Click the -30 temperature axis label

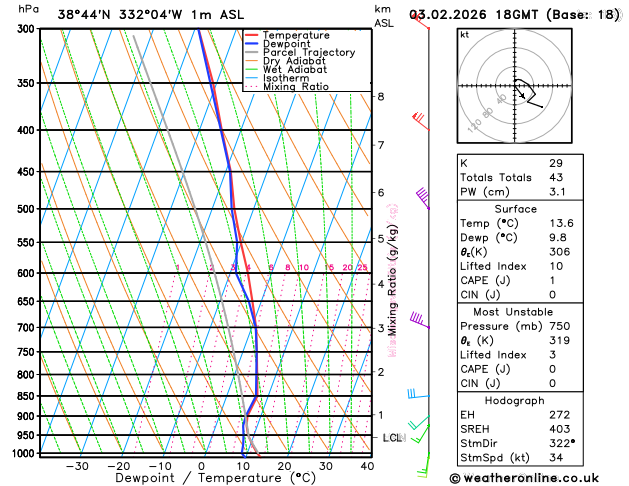point(77,466)
